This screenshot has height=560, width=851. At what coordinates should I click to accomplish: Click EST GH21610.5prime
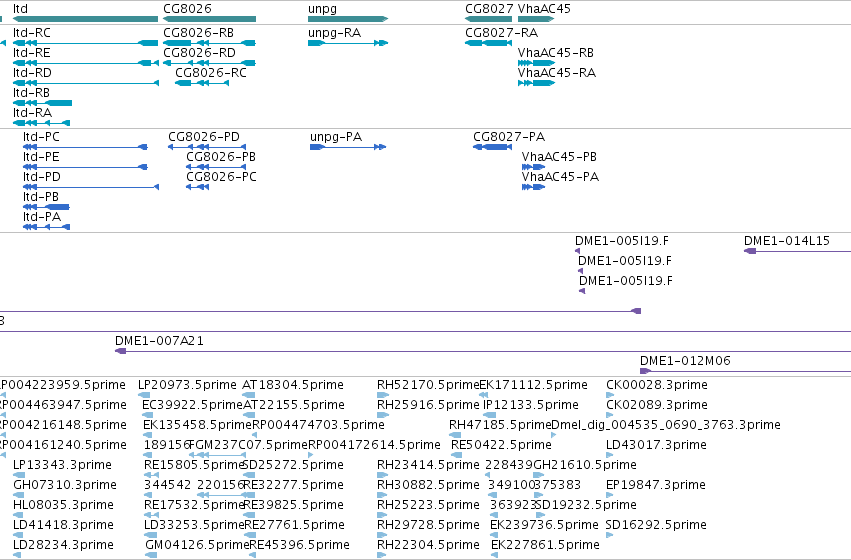pyautogui.click(x=585, y=465)
